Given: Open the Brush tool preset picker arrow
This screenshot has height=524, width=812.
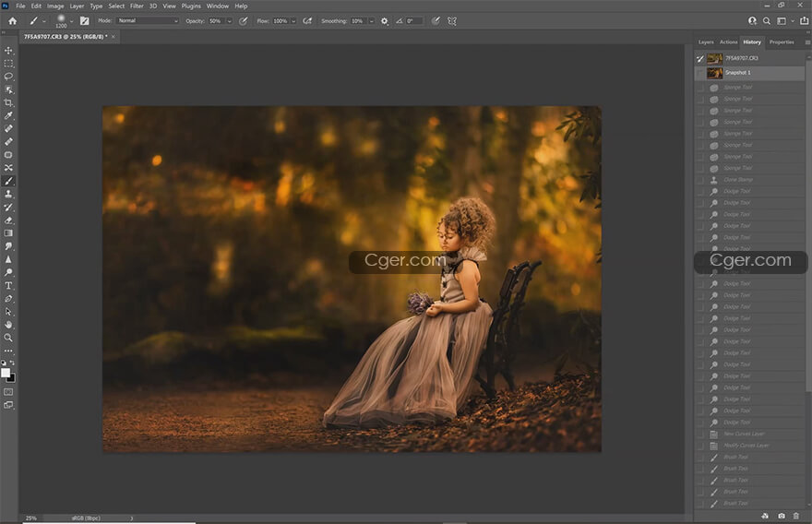Looking at the screenshot, I should (43, 21).
